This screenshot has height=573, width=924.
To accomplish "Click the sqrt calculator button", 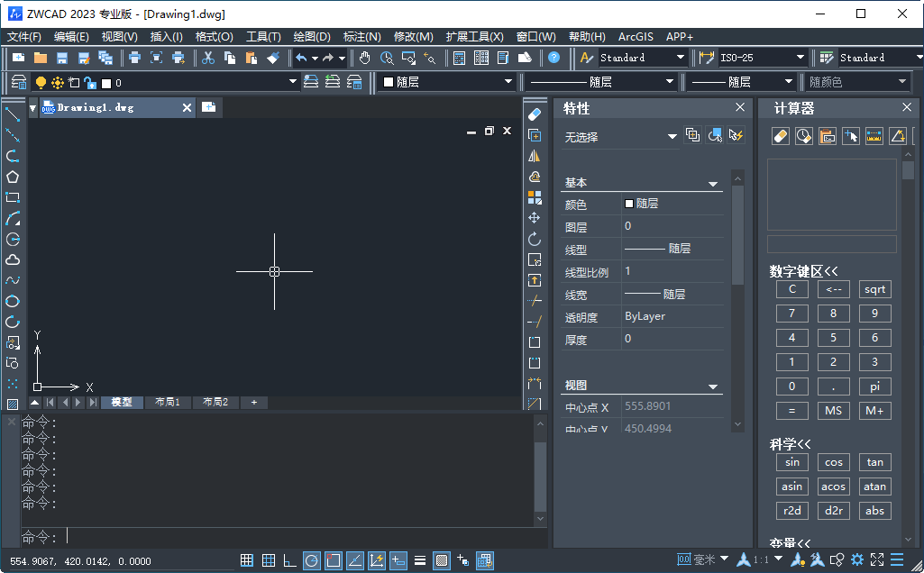I will point(874,289).
